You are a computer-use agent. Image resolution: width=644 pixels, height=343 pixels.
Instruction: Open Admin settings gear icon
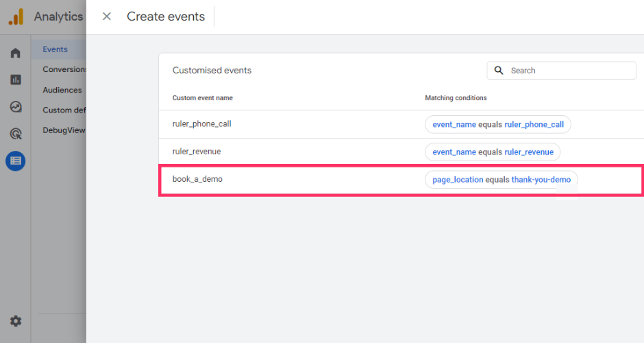[x=15, y=321]
